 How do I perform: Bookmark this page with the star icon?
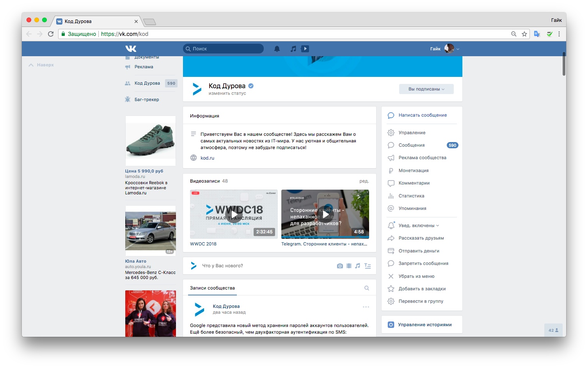pyautogui.click(x=524, y=34)
